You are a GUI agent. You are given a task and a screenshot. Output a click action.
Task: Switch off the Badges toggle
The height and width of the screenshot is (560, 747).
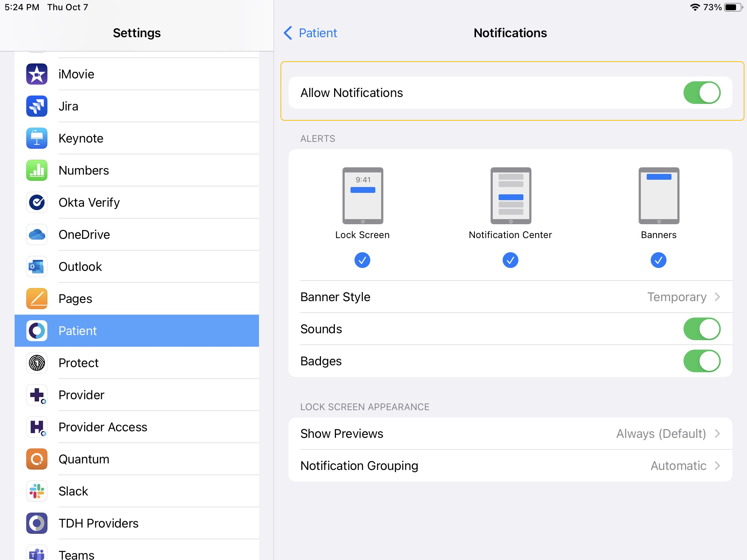point(701,361)
